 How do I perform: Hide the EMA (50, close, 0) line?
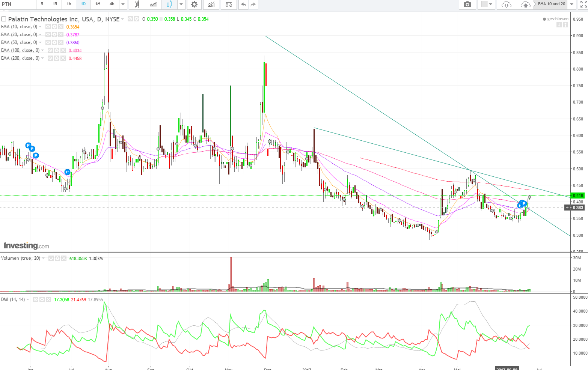tap(48, 43)
